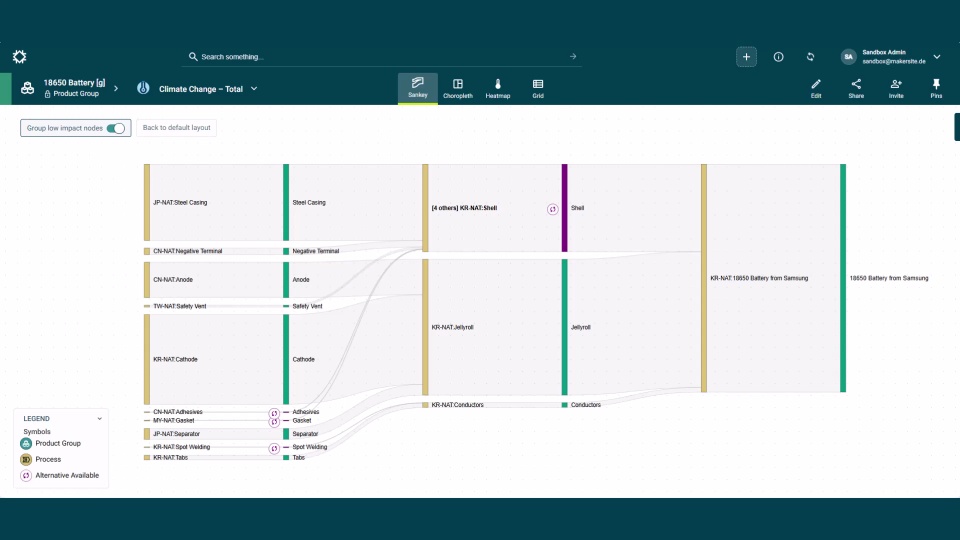Click Back to default layout button
This screenshot has height=540, width=960.
[176, 128]
